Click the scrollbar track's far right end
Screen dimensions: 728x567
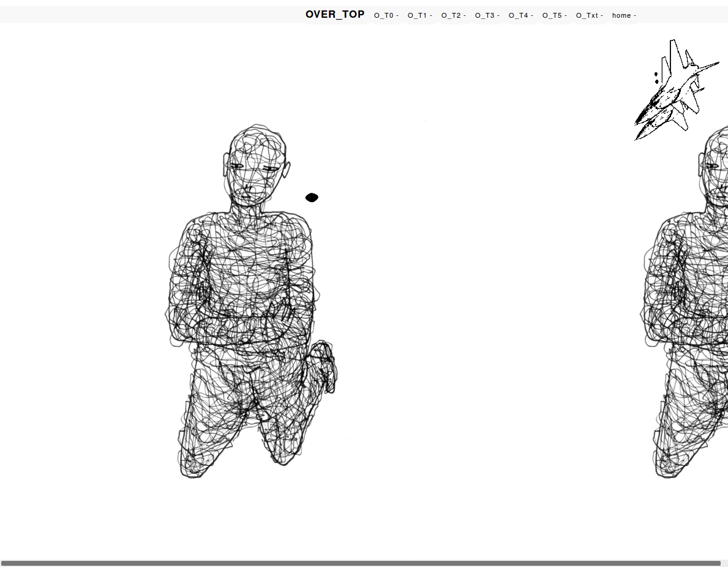coord(724,563)
